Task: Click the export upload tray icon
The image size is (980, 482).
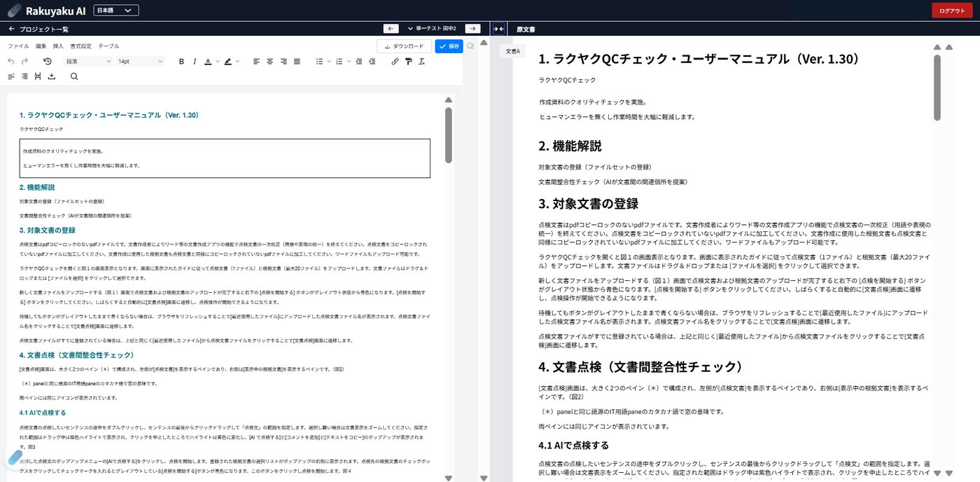Action: 51,76
